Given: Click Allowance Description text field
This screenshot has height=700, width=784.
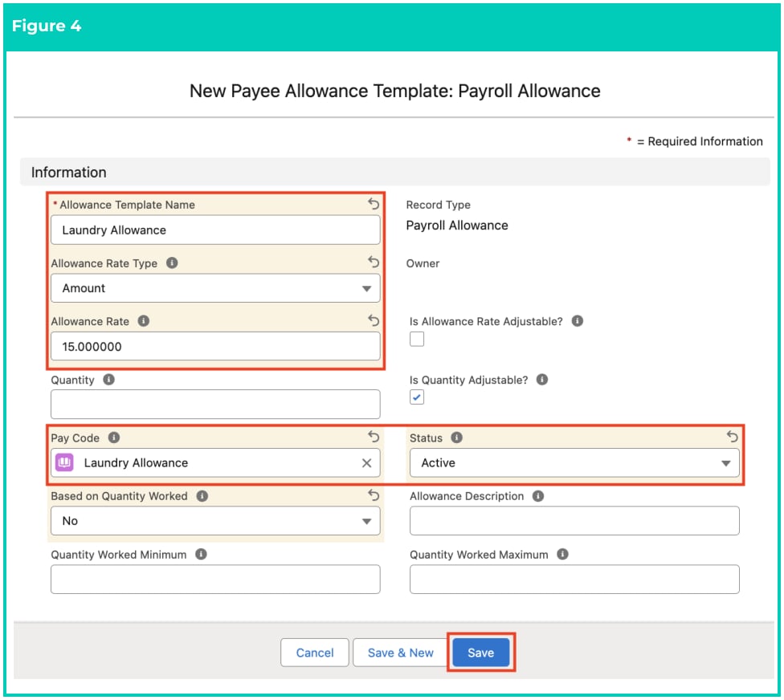Looking at the screenshot, I should [574, 521].
